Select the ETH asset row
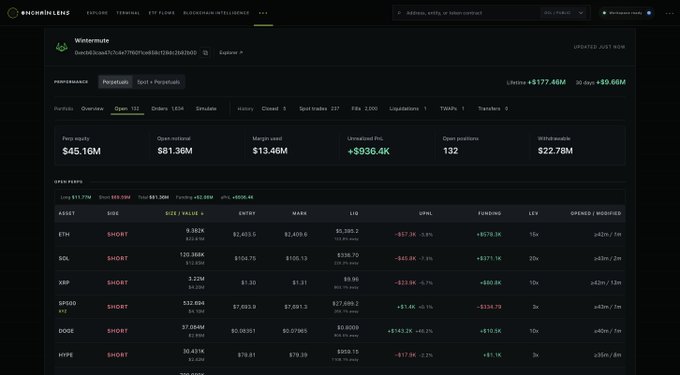Screen dimensions: 680x375 click(340, 235)
